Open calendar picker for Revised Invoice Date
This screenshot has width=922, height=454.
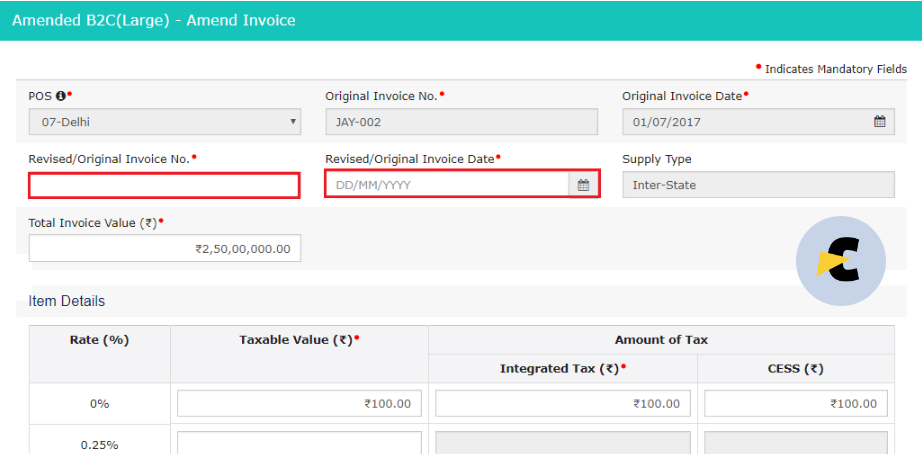pyautogui.click(x=583, y=185)
